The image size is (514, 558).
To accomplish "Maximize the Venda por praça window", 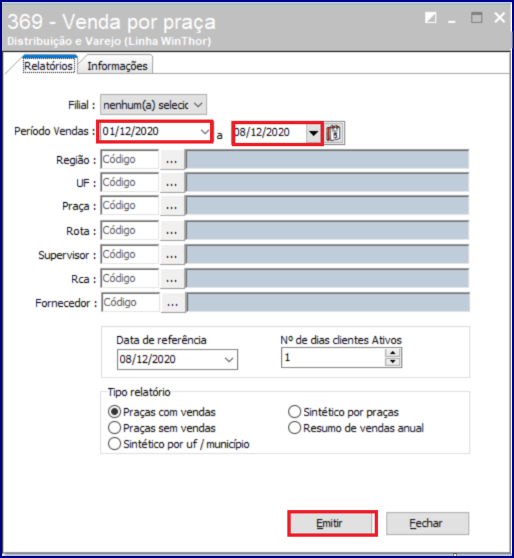I will pyautogui.click(x=477, y=17).
